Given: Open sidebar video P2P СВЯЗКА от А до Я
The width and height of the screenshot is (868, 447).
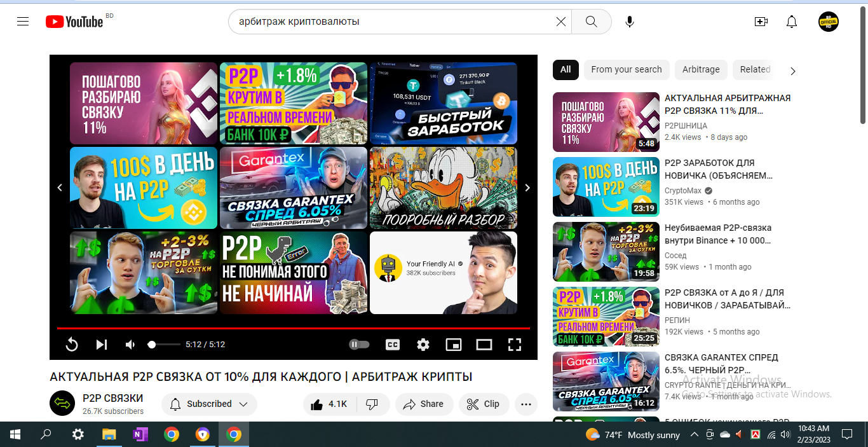Looking at the screenshot, I should [728, 299].
